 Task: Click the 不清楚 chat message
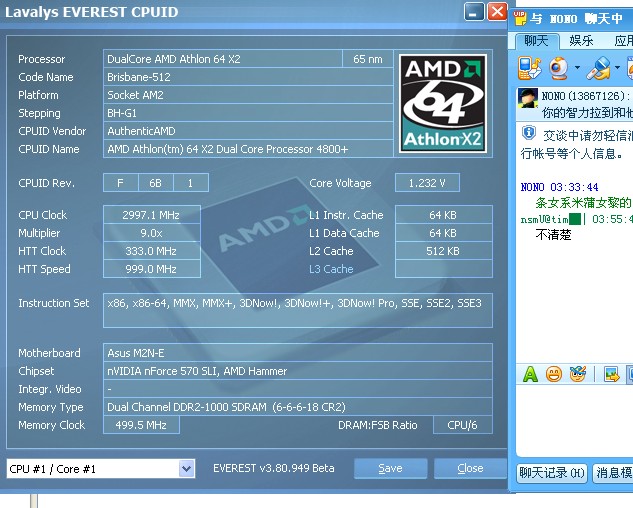coord(553,235)
